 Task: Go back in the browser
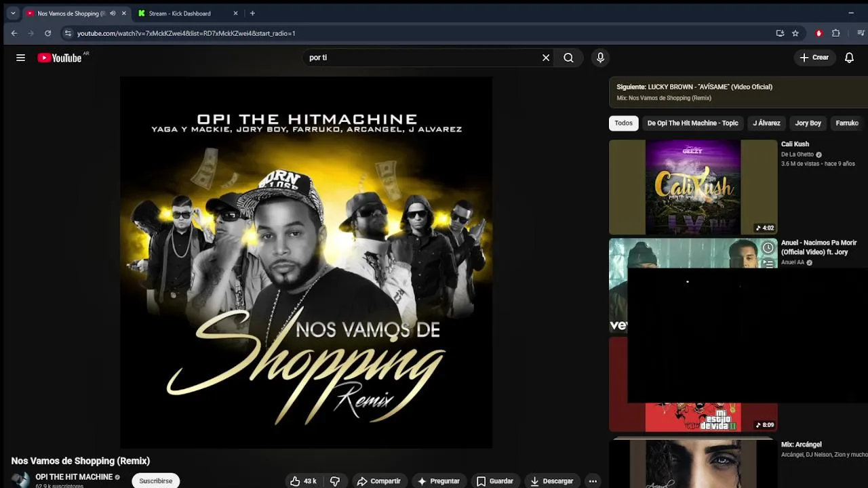click(x=14, y=33)
